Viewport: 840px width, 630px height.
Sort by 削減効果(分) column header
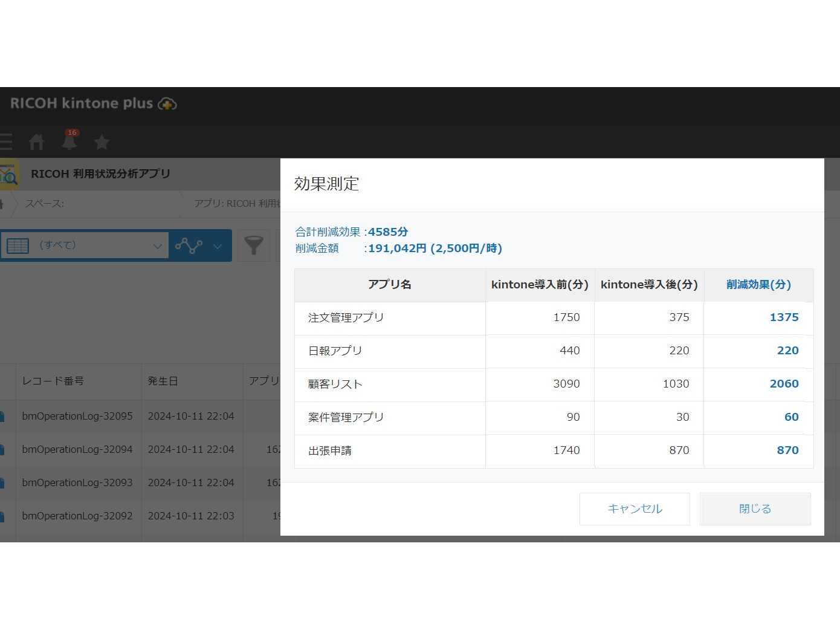(758, 284)
